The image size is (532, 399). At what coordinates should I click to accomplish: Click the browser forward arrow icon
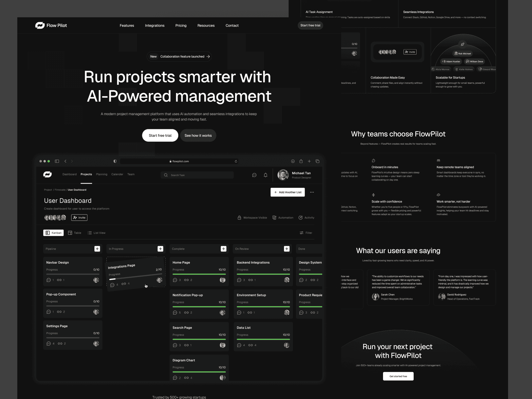click(72, 161)
